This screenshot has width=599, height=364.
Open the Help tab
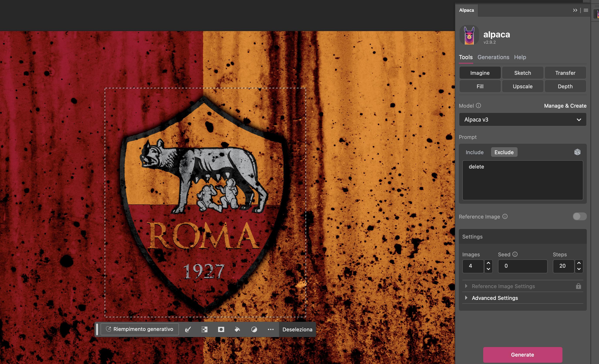click(520, 57)
